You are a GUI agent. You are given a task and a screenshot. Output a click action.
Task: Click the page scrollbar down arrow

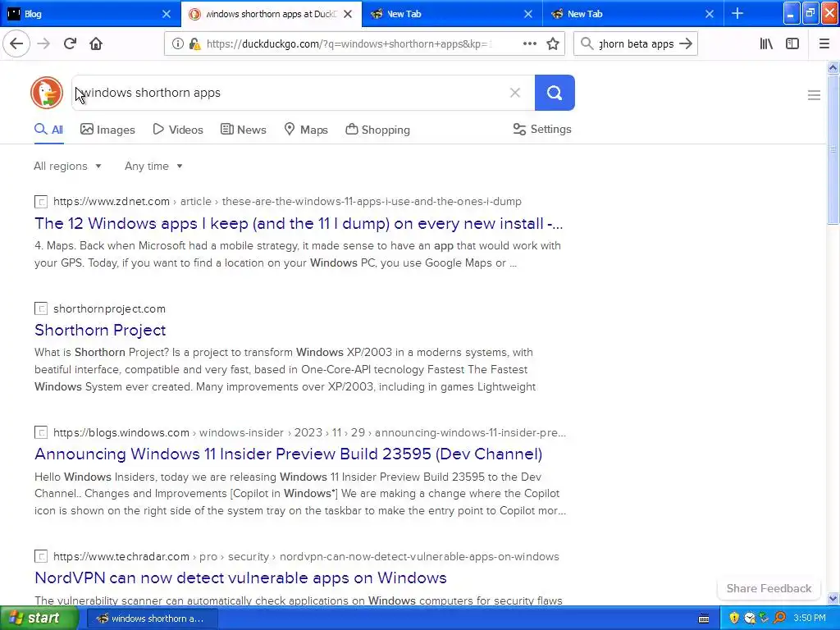tap(833, 598)
